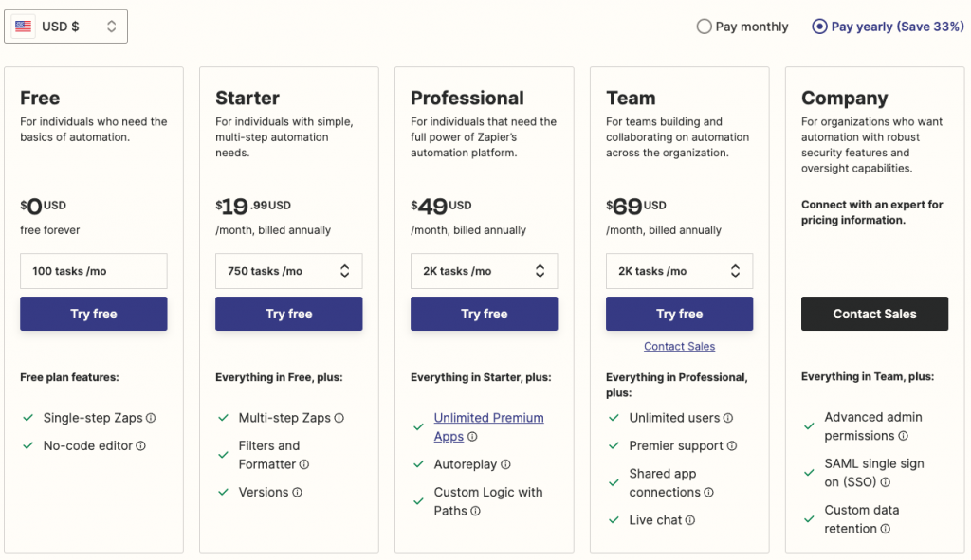
Task: Click Try free under Starter plan
Action: coord(288,314)
